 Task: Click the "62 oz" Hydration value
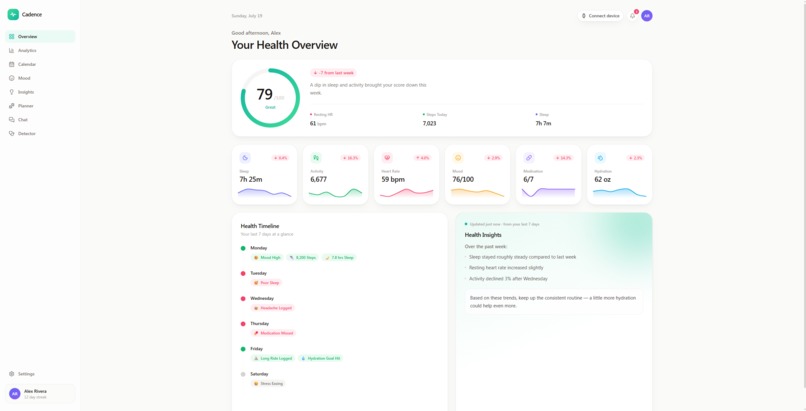point(602,179)
